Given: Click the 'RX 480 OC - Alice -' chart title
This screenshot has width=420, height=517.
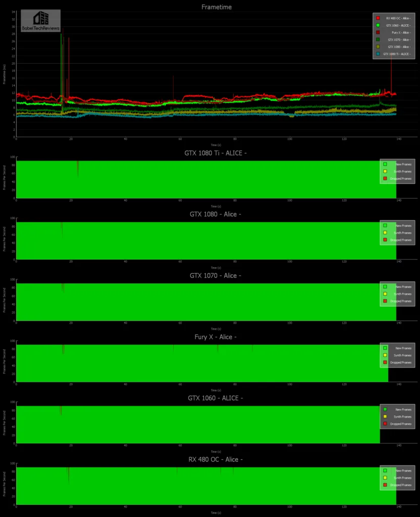Looking at the screenshot, I should (x=216, y=459).
